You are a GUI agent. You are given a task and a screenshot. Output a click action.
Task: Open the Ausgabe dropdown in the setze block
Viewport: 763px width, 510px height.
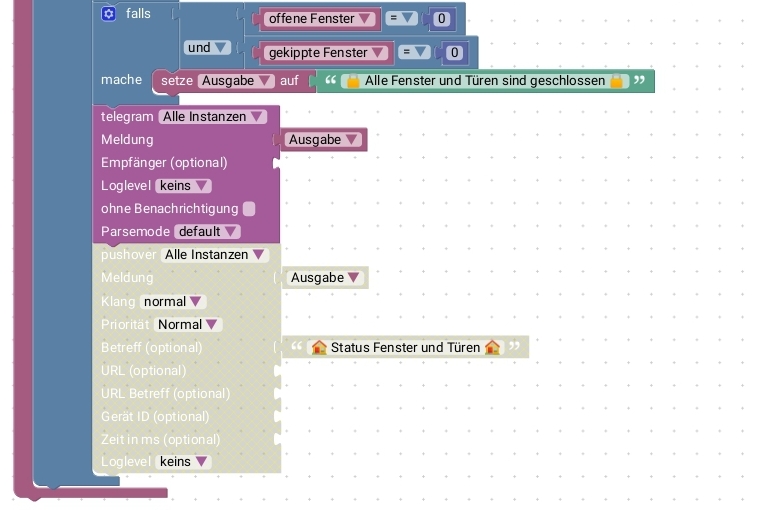236,81
